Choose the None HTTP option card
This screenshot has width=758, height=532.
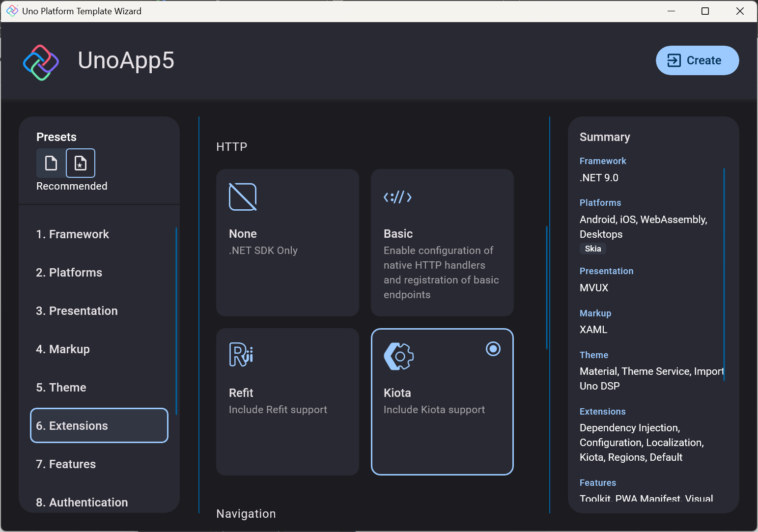tap(287, 243)
